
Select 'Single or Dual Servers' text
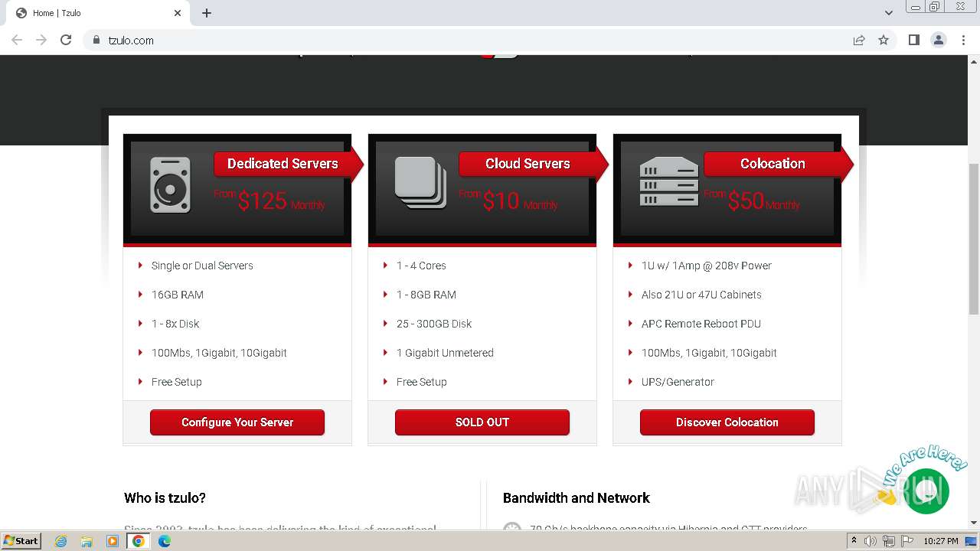[202, 266]
